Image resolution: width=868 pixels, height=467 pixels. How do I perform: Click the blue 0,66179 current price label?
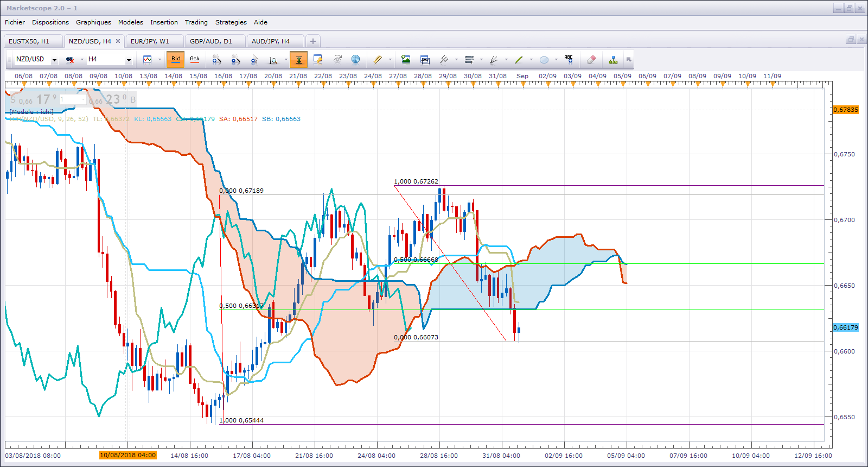846,327
